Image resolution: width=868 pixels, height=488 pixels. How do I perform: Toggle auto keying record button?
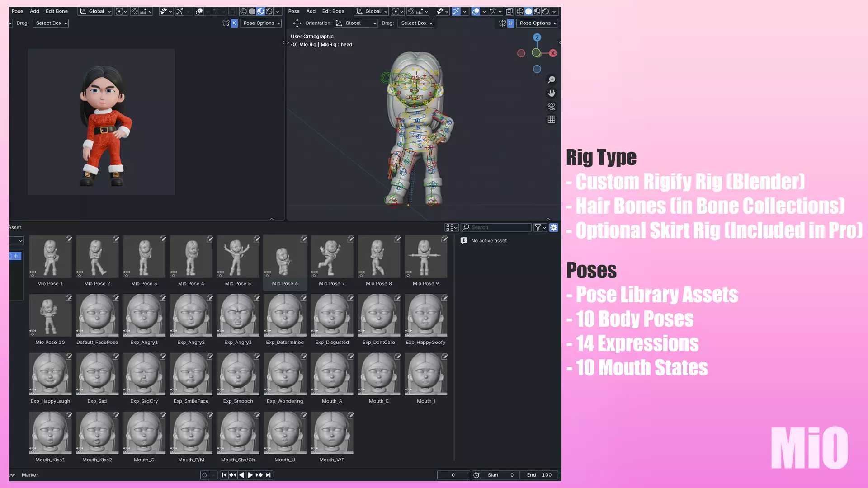(204, 475)
